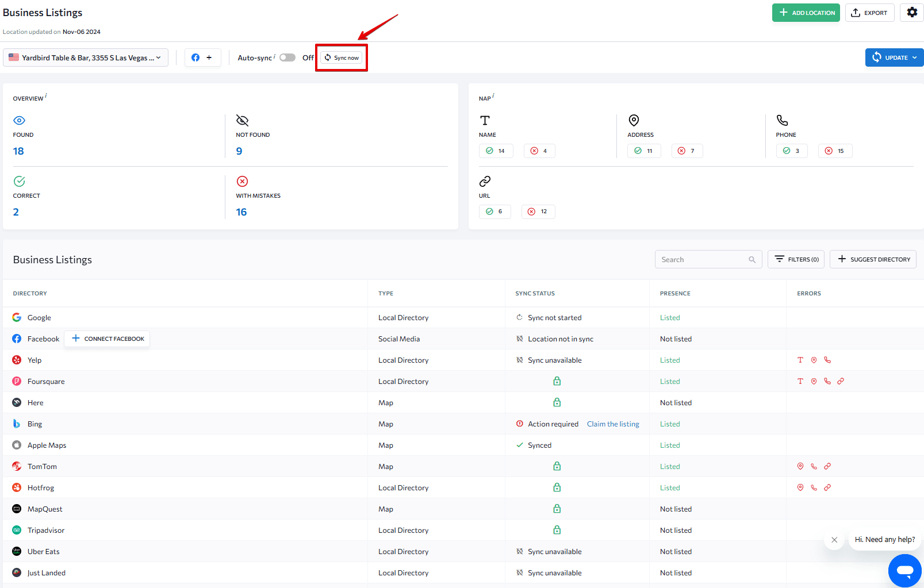The height and width of the screenshot is (588, 924).
Task: Click the Directory column header
Action: coord(30,294)
